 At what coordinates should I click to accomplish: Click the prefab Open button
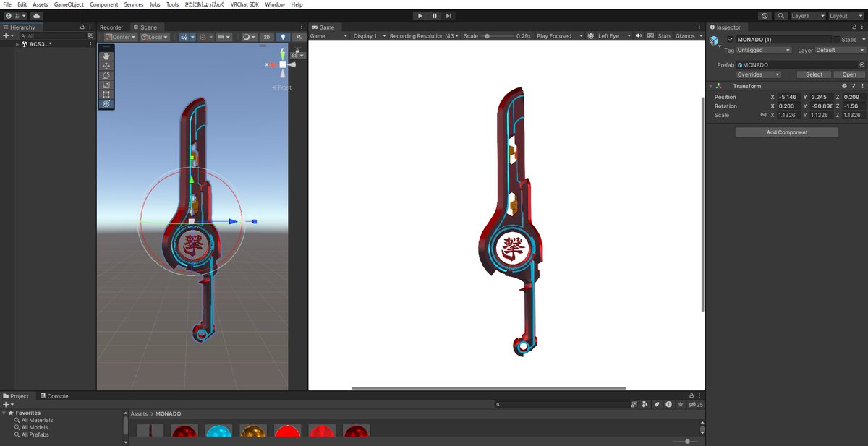point(849,74)
